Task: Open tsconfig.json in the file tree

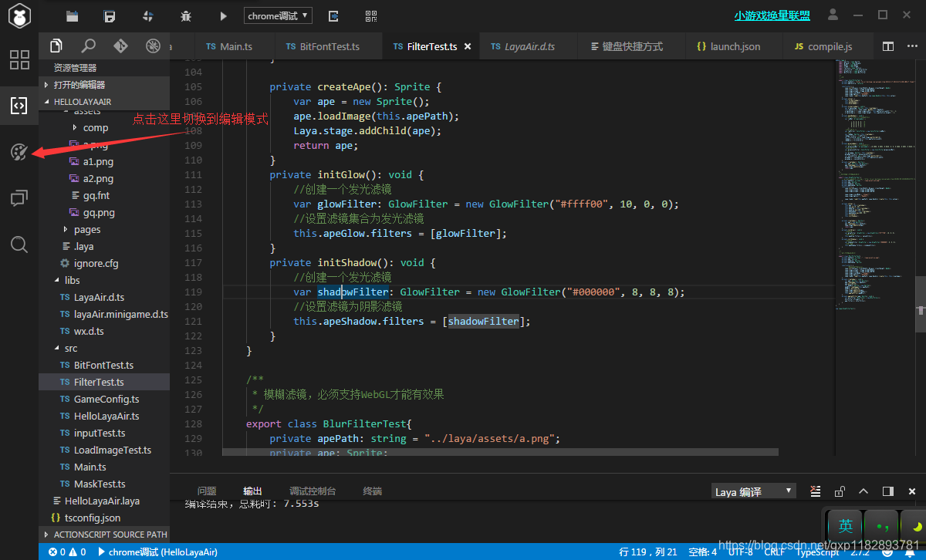Action: 92,518
